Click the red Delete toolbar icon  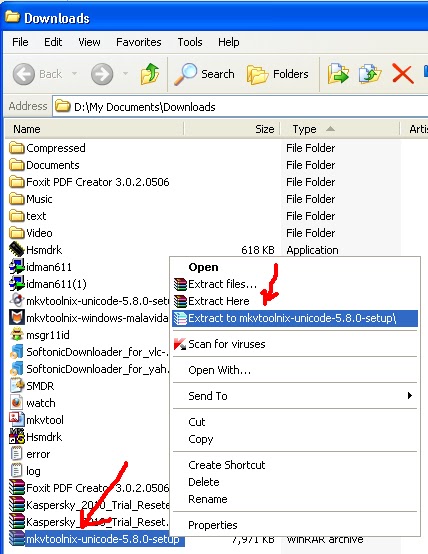coord(403,75)
